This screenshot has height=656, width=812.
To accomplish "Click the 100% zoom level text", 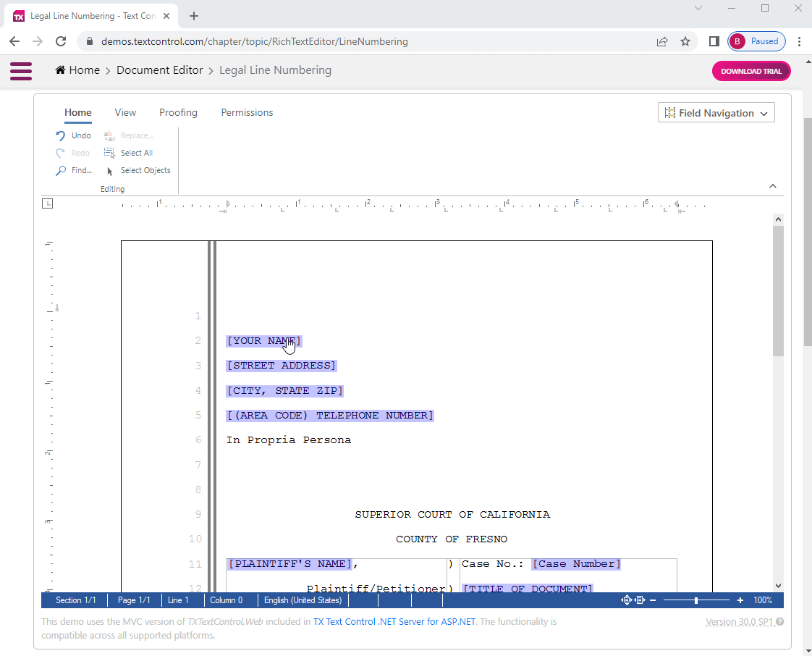I will pyautogui.click(x=763, y=600).
